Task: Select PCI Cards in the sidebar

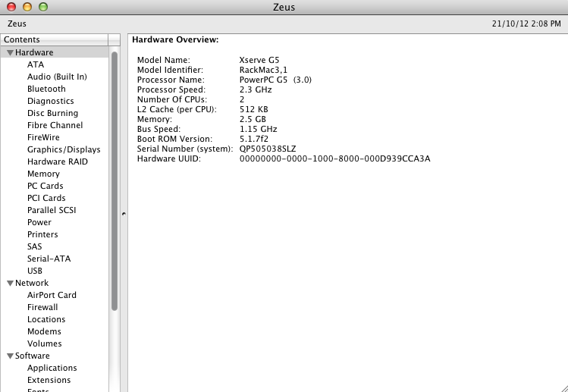Action: pyautogui.click(x=46, y=198)
